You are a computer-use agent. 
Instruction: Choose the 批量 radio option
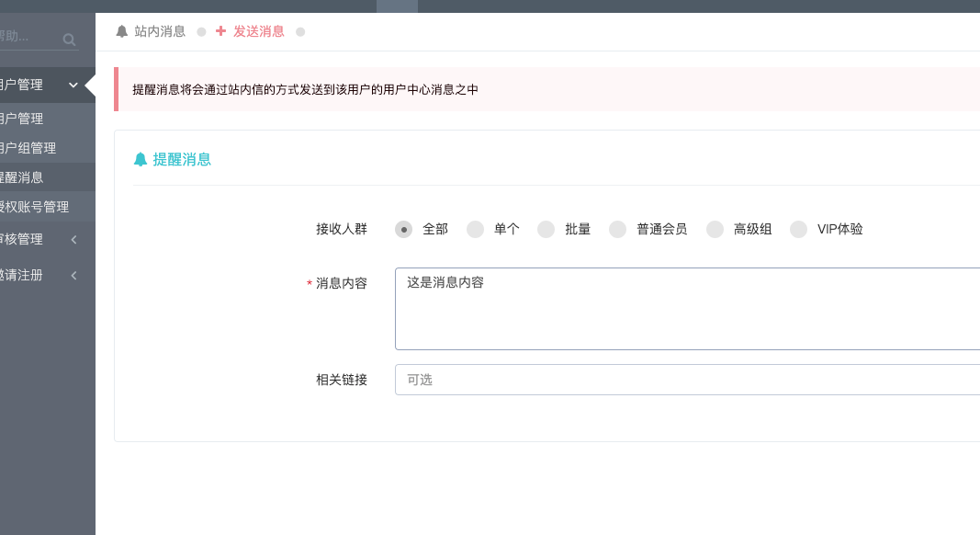click(x=546, y=230)
